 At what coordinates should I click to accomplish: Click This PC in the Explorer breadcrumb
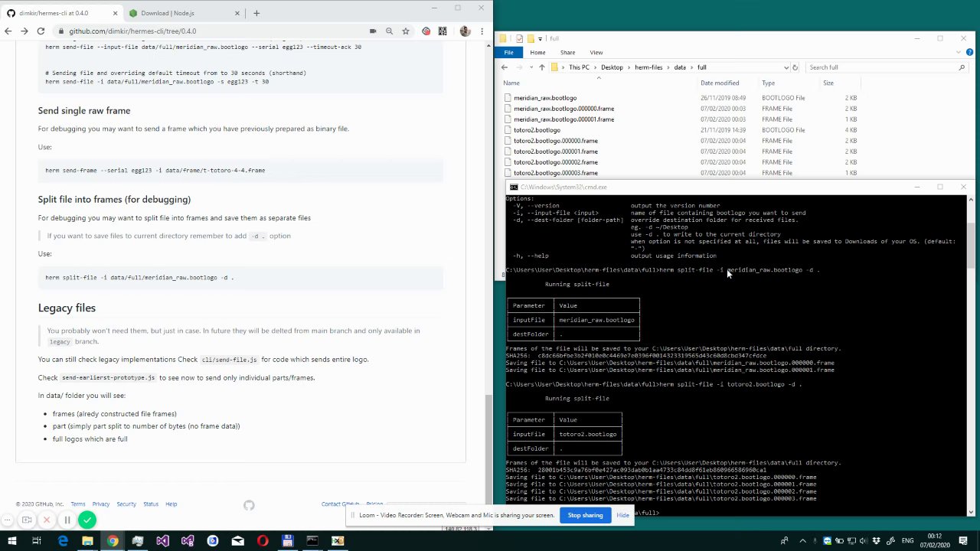(580, 67)
